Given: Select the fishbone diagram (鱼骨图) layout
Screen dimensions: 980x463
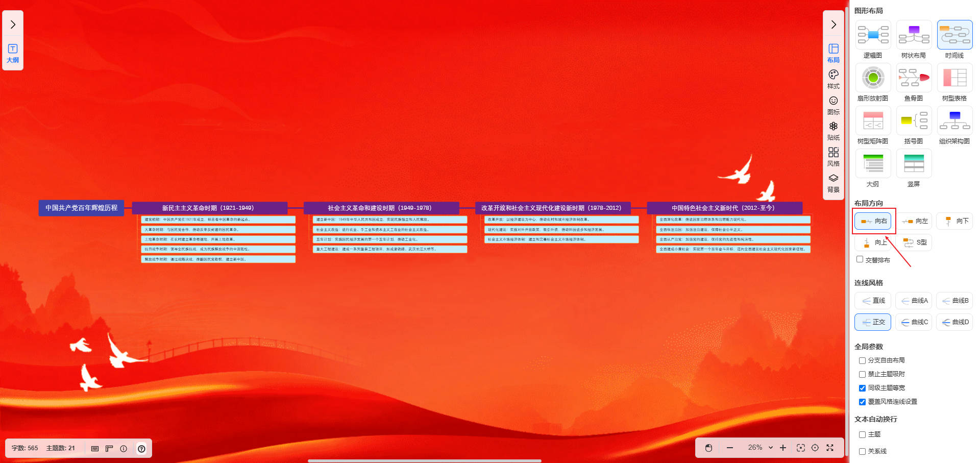Looking at the screenshot, I should pyautogui.click(x=913, y=78).
